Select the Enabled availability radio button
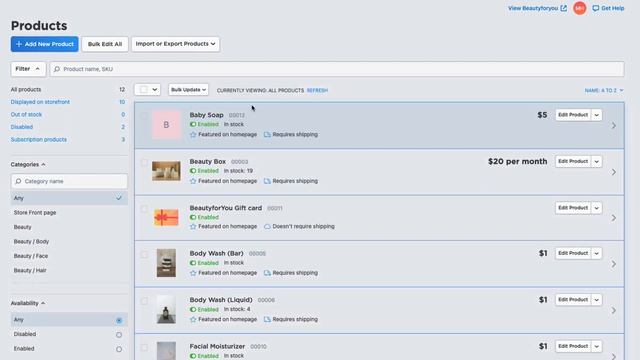 (119, 349)
